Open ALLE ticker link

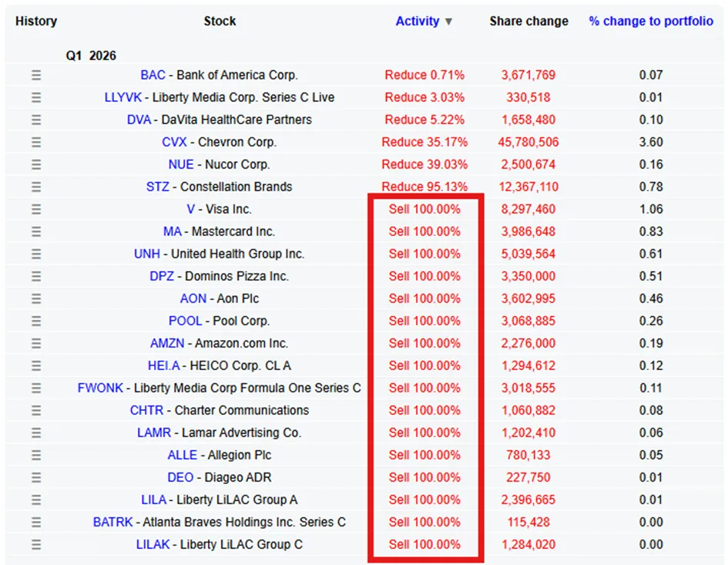(182, 456)
